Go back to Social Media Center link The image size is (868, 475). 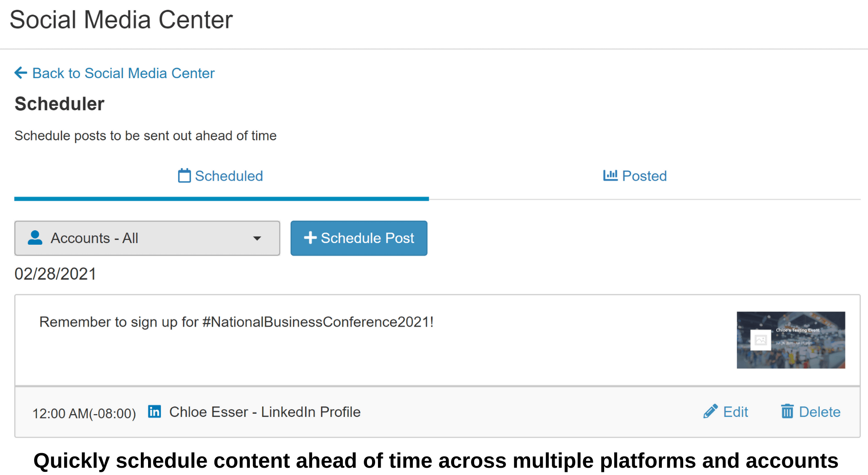(x=123, y=73)
